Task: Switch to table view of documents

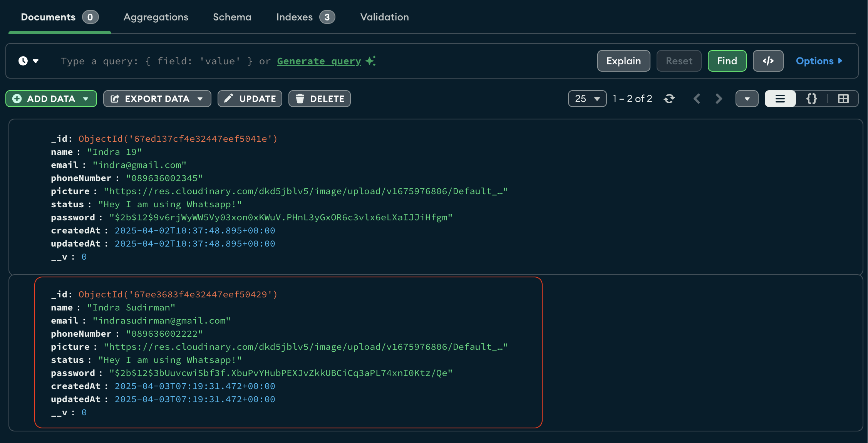Action: pyautogui.click(x=843, y=99)
